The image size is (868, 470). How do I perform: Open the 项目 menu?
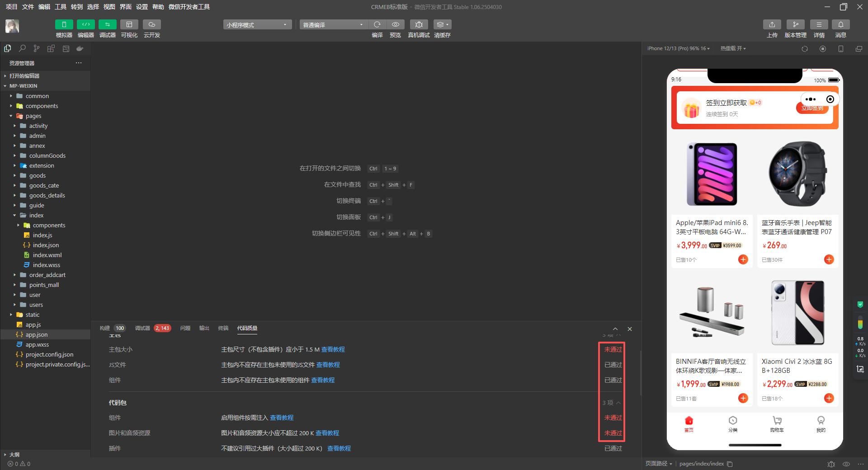coord(11,7)
